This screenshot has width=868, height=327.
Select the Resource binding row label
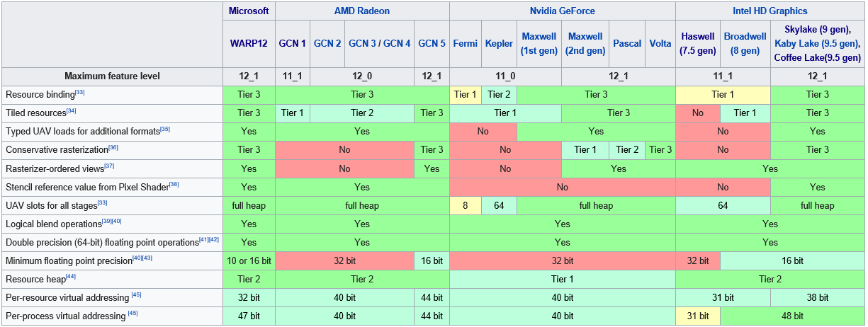tap(40, 95)
